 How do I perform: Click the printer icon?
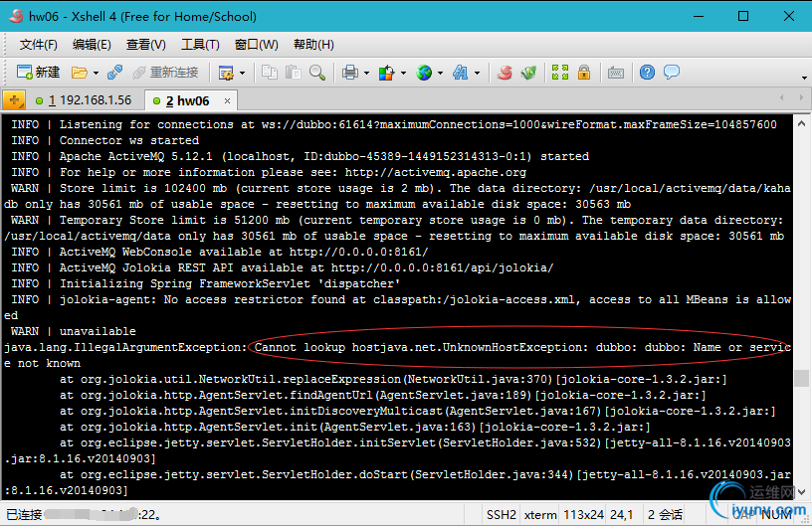(x=350, y=73)
